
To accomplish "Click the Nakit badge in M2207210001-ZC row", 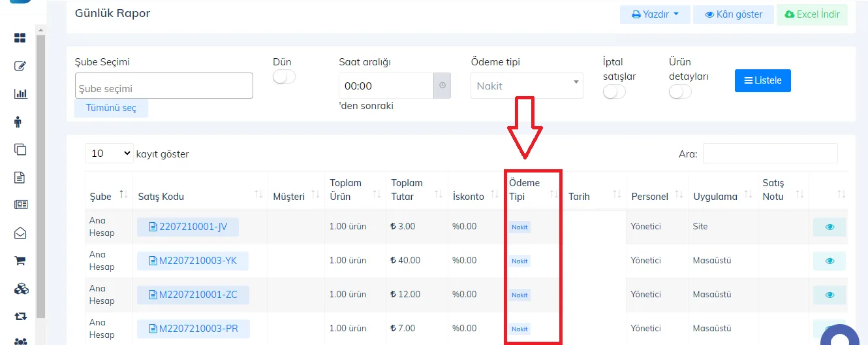I will pyautogui.click(x=520, y=295).
